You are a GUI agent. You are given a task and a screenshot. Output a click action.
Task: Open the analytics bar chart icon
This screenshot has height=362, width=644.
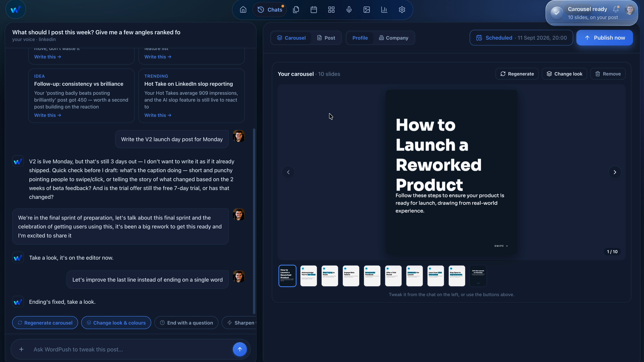384,10
